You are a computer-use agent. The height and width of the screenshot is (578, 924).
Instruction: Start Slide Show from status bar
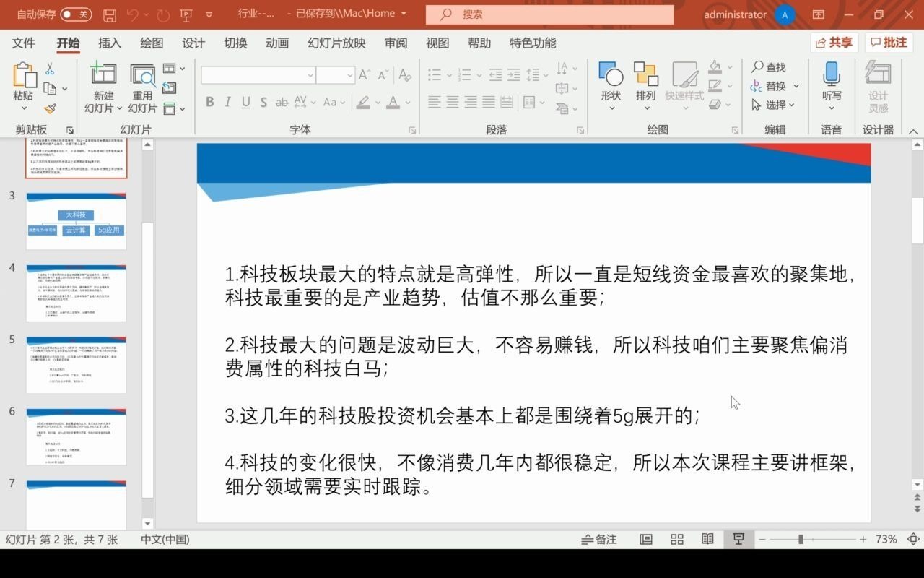[x=738, y=539]
